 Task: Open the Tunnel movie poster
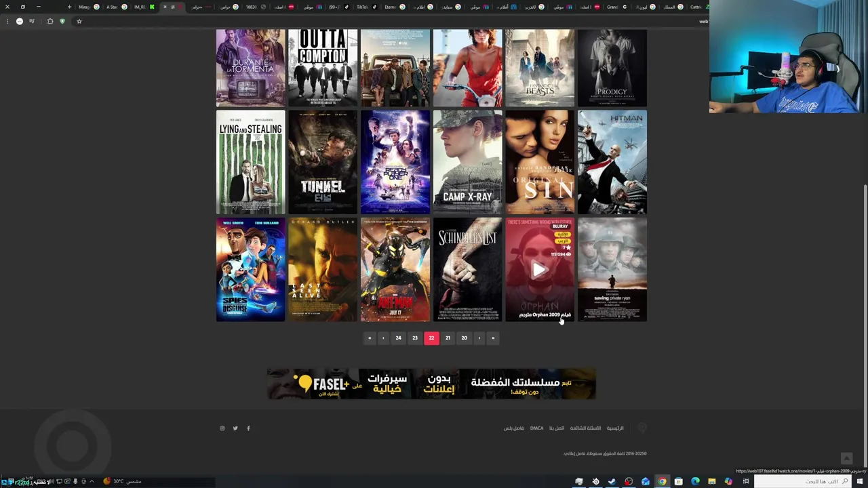click(323, 162)
